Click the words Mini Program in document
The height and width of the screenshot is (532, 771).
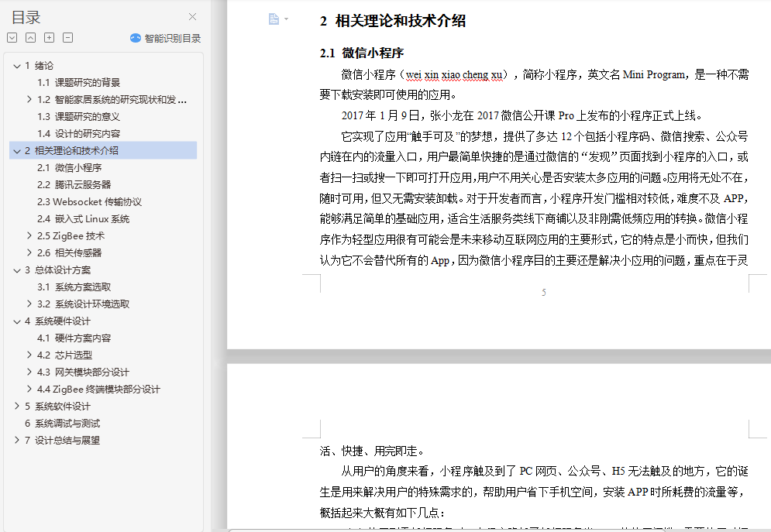click(653, 74)
